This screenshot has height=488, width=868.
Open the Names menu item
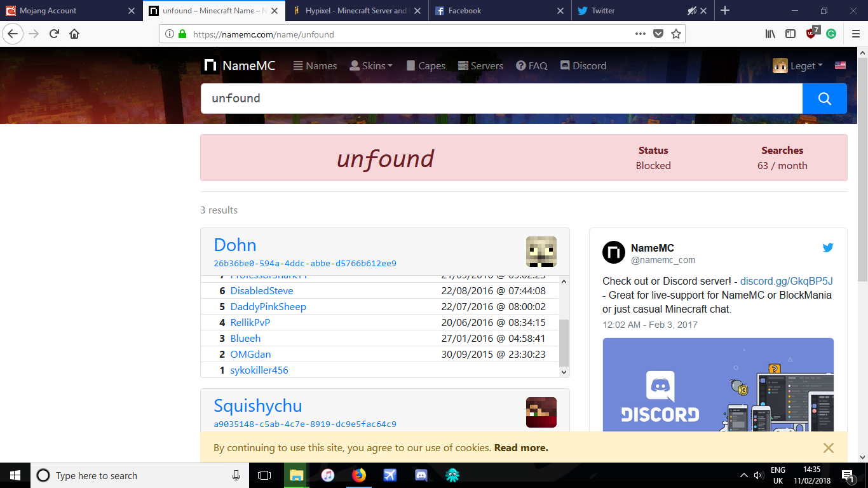(x=315, y=65)
